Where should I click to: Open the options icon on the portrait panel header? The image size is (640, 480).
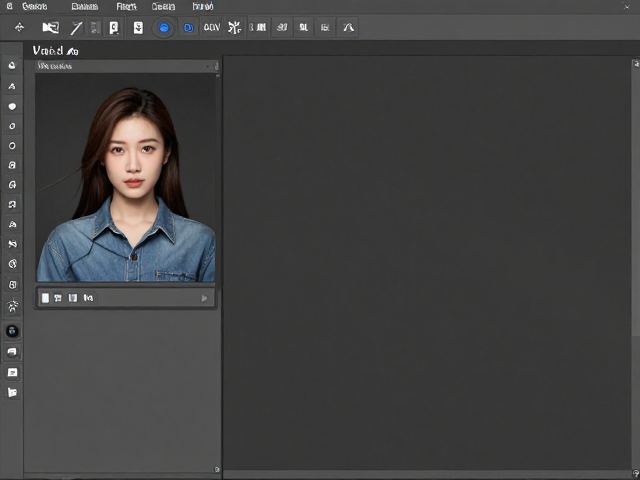(x=216, y=66)
